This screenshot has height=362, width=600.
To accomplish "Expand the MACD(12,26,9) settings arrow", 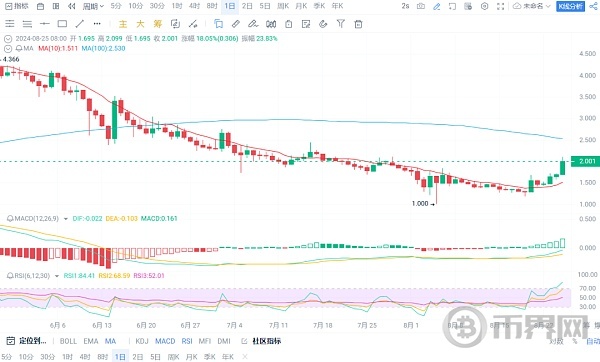I will tap(65, 219).
